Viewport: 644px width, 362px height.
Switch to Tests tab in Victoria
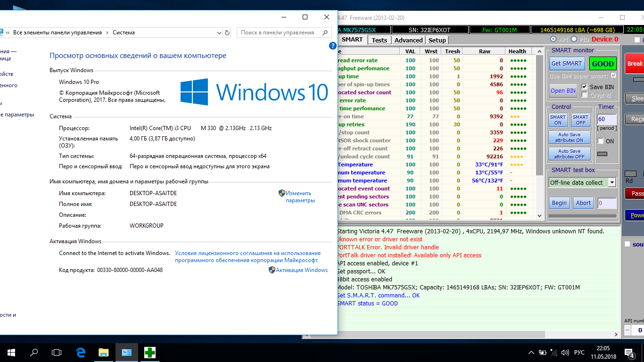(x=379, y=40)
